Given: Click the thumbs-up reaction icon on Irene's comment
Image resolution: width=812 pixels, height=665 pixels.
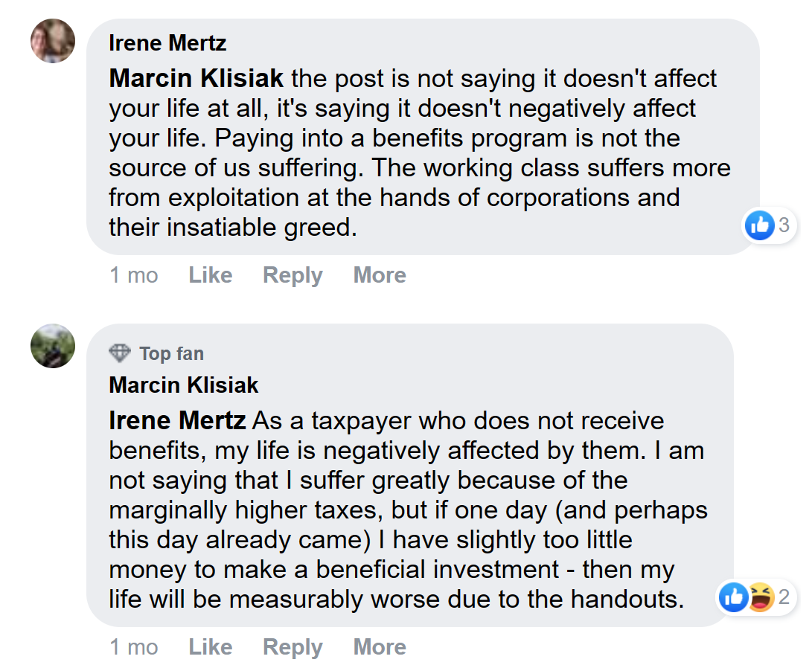Looking at the screenshot, I should pyautogui.click(x=759, y=225).
